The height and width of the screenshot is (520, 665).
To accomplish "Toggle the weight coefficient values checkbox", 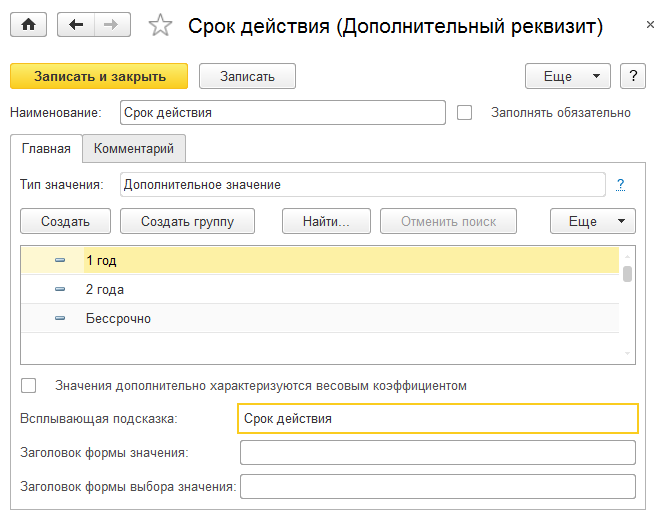I will pos(28,385).
